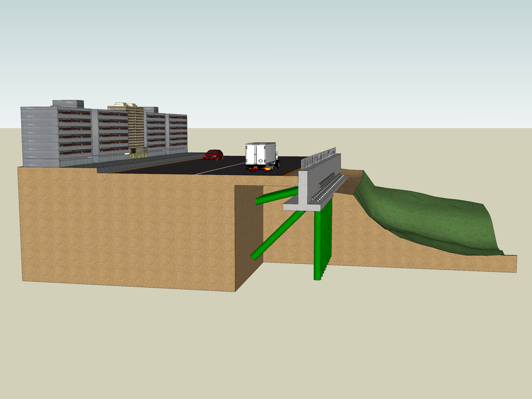This screenshot has width=532, height=399.
Task: Click the upper inclined green anchor pile
Action: 277,196
